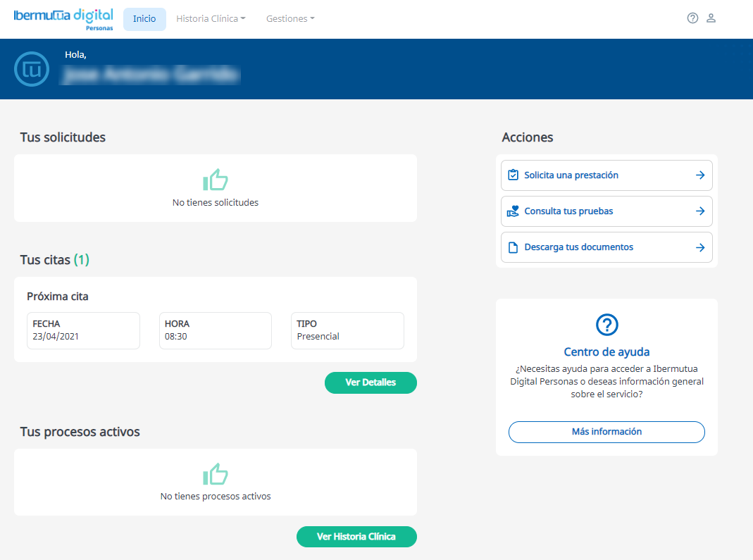This screenshot has height=560, width=753.
Task: Select the FECHA appointment date box
Action: (x=83, y=330)
